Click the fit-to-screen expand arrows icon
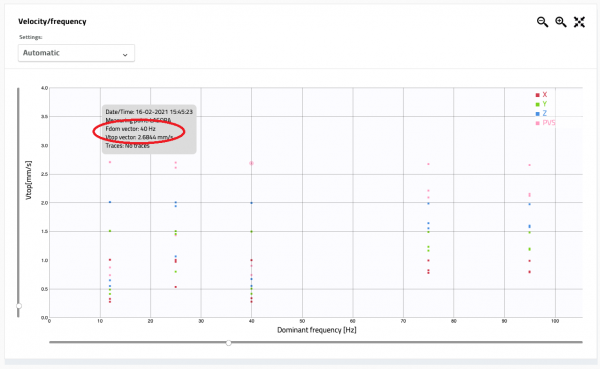 [579, 22]
